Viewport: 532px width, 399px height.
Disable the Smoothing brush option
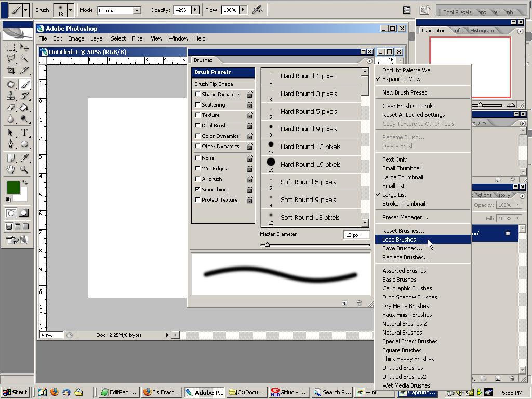pos(196,189)
